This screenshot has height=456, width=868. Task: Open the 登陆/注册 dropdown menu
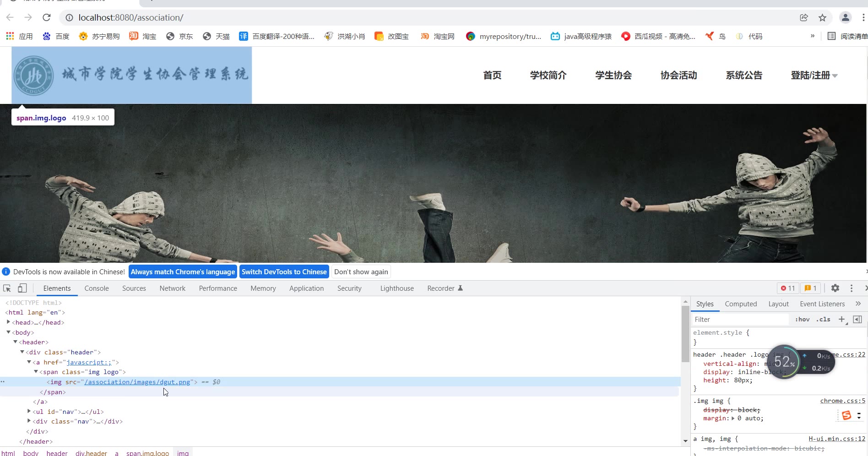(x=814, y=76)
